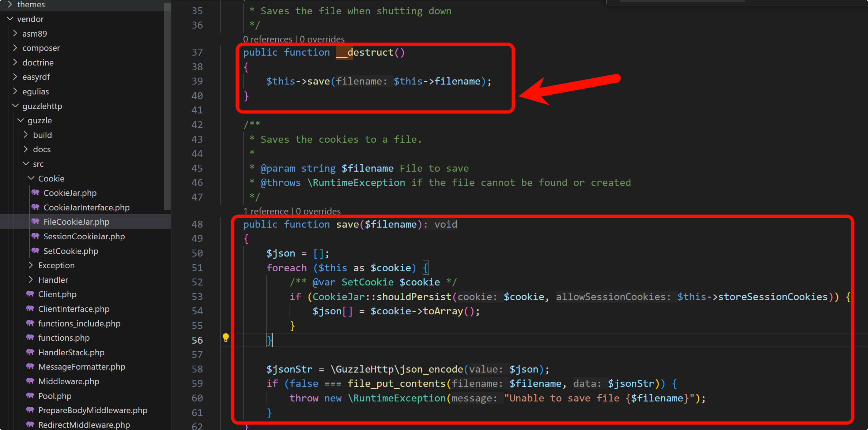Click the '0 references' code lens above __destruct
Image resolution: width=868 pixels, height=430 pixels.
click(267, 39)
